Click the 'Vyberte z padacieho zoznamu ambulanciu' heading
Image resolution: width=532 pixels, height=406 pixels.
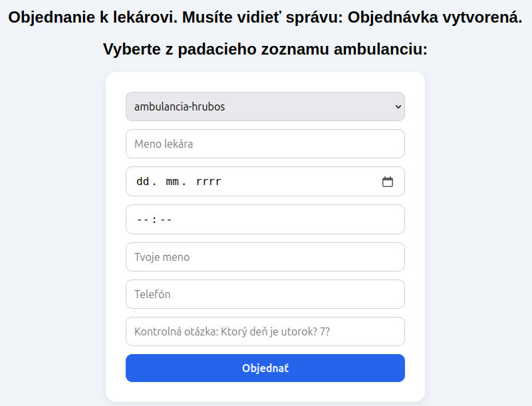click(265, 49)
